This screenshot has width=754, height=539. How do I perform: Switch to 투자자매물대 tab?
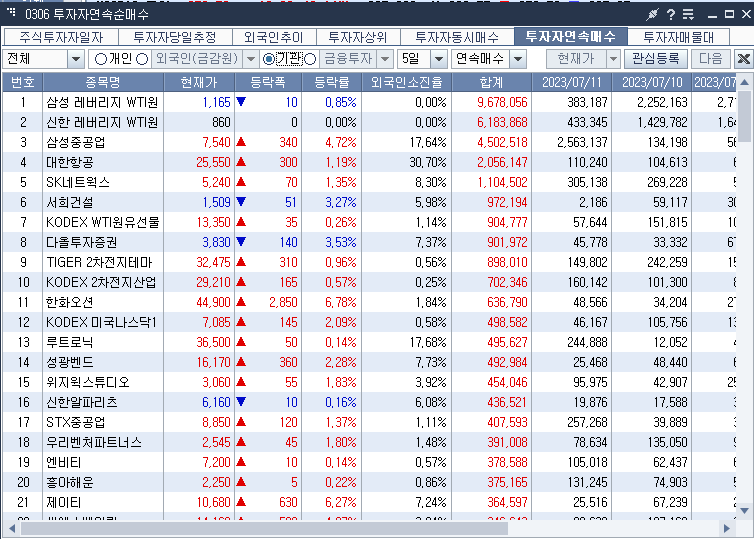pyautogui.click(x=679, y=37)
